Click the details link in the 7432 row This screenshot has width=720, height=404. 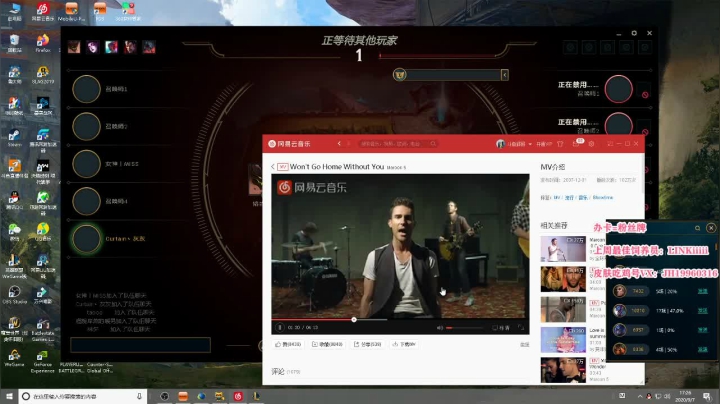tap(703, 291)
